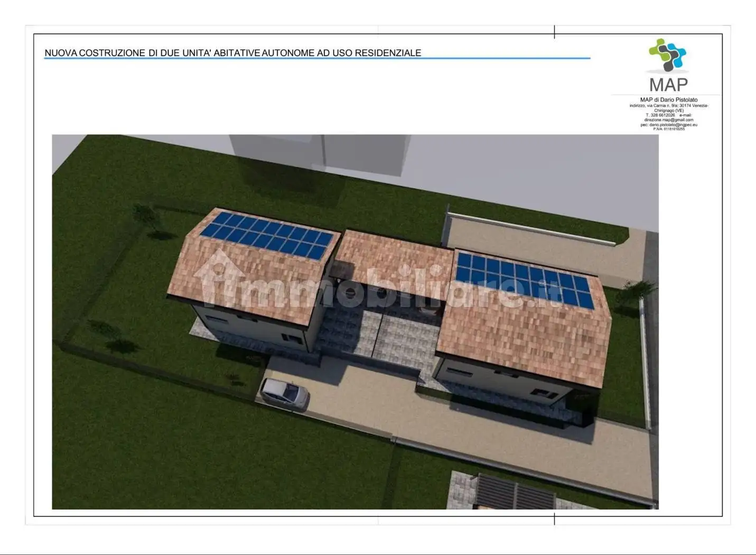Click the 'NUOVA COSTRUZIONE DI DUE UNITA' title
The width and height of the screenshot is (756, 555).
[x=232, y=53]
